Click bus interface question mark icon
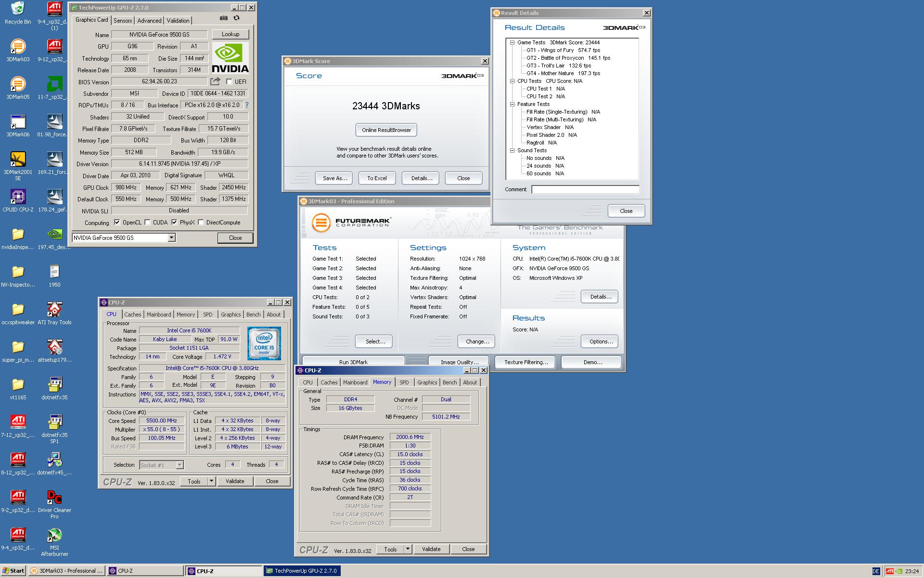This screenshot has width=924, height=578. point(247,105)
